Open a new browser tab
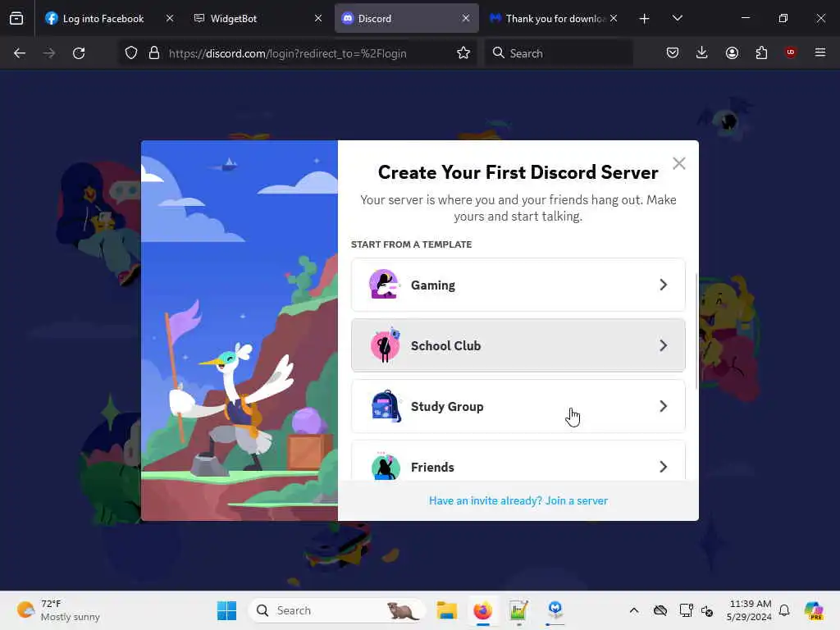The height and width of the screenshot is (630, 840). (645, 19)
